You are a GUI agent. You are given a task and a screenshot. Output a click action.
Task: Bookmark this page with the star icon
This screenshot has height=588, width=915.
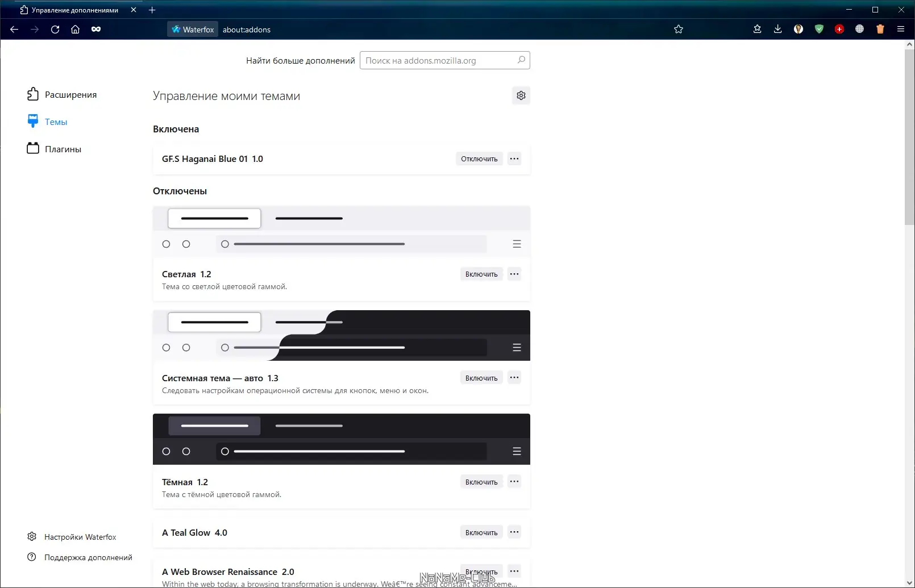pos(679,30)
